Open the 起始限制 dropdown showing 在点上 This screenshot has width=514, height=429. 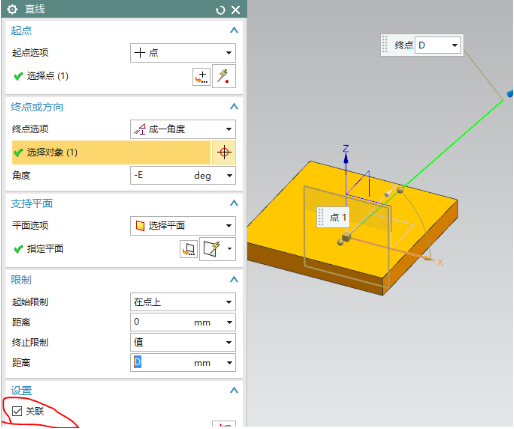183,302
